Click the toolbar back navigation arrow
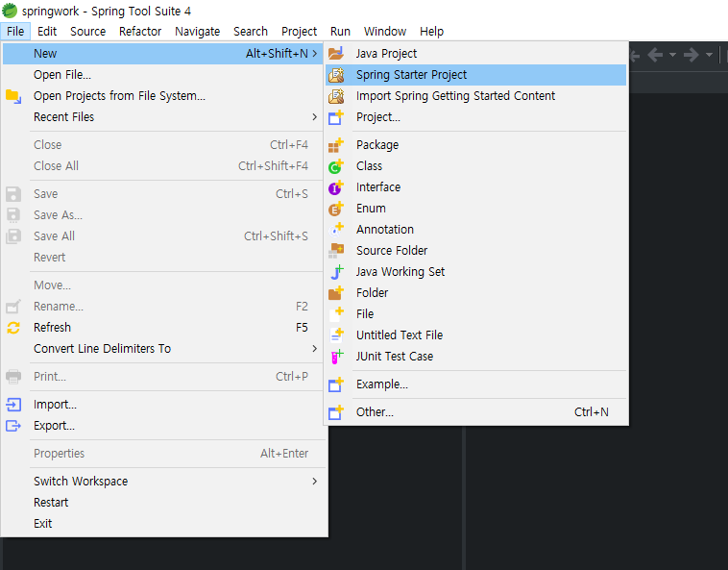Viewport: 728px width, 570px height. click(x=656, y=55)
